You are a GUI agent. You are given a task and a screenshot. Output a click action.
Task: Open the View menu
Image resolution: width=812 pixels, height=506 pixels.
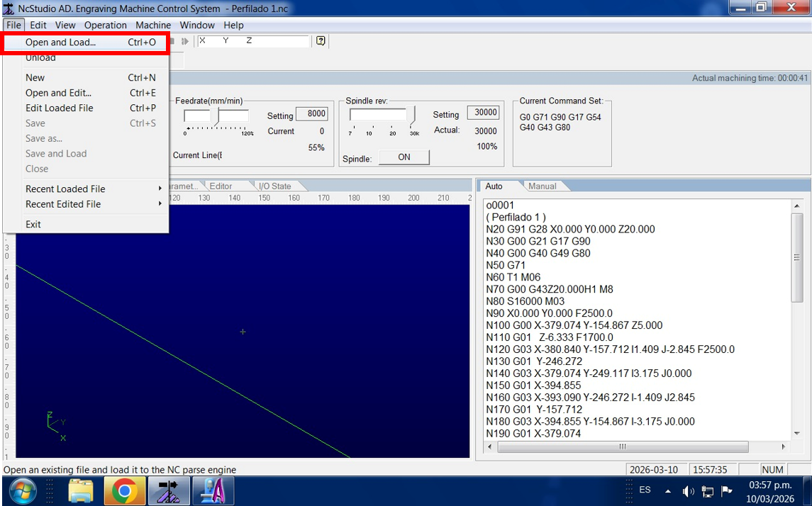(x=65, y=25)
